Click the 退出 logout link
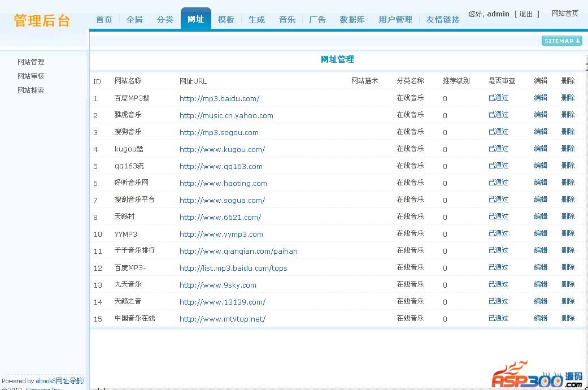The image size is (588, 390). coord(526,14)
